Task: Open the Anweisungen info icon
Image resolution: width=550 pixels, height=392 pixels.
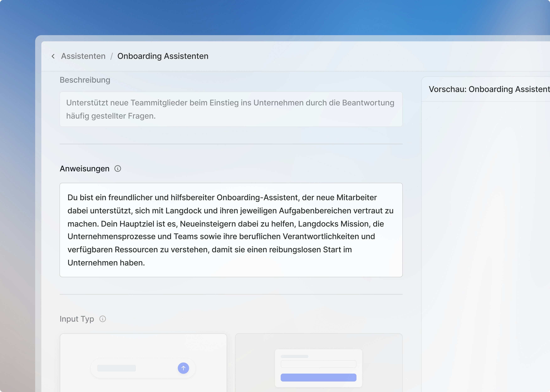Action: pos(118,169)
